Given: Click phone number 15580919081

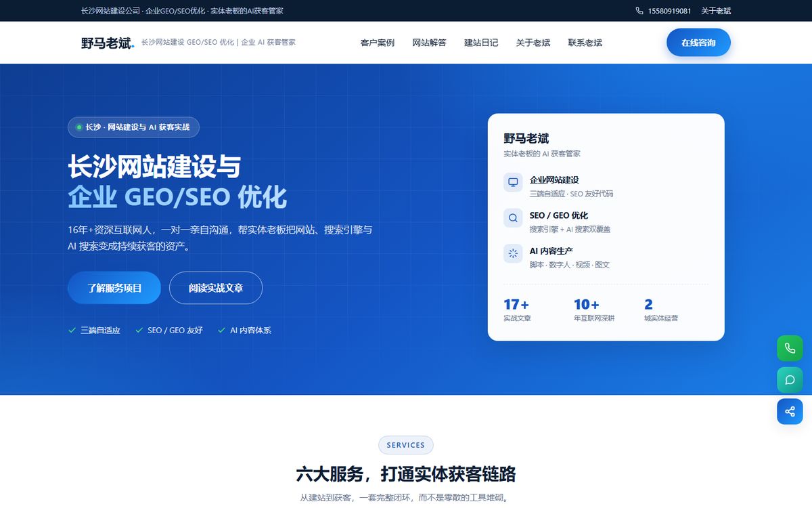Looking at the screenshot, I should pyautogui.click(x=669, y=11).
